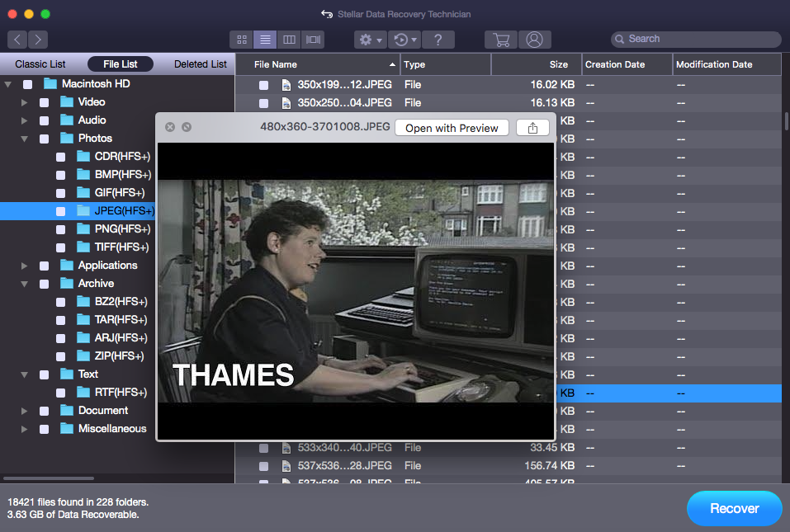Click the ZIP(HFS+) folder icon

click(x=83, y=355)
